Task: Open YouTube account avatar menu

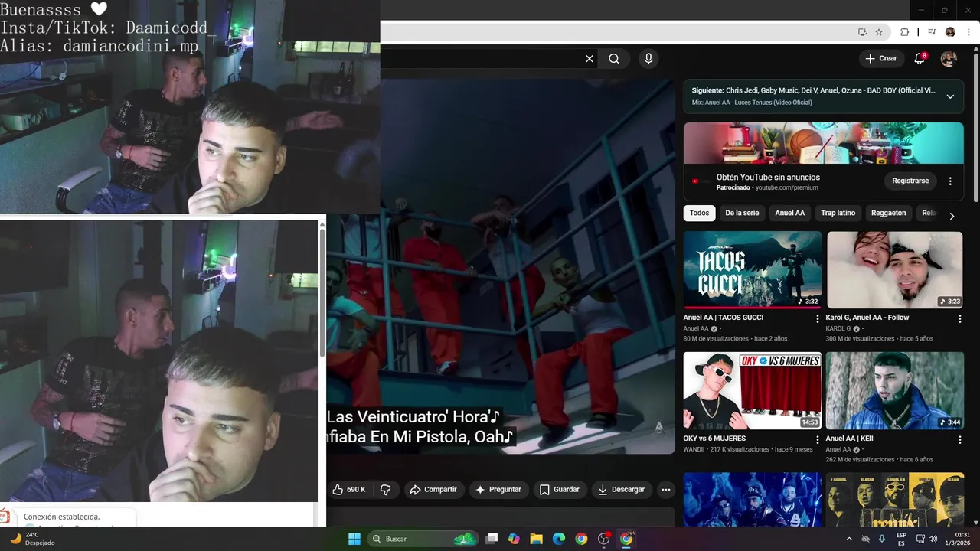Action: pos(949,59)
